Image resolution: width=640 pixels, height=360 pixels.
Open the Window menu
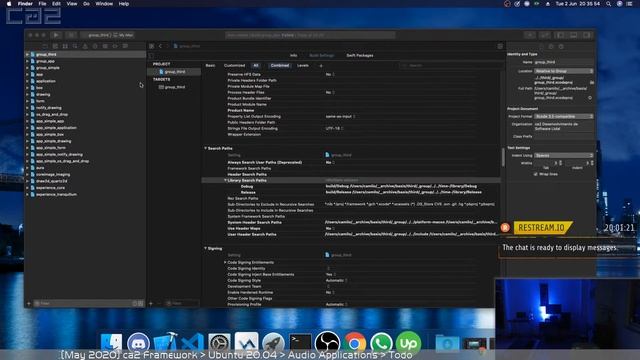click(104, 4)
